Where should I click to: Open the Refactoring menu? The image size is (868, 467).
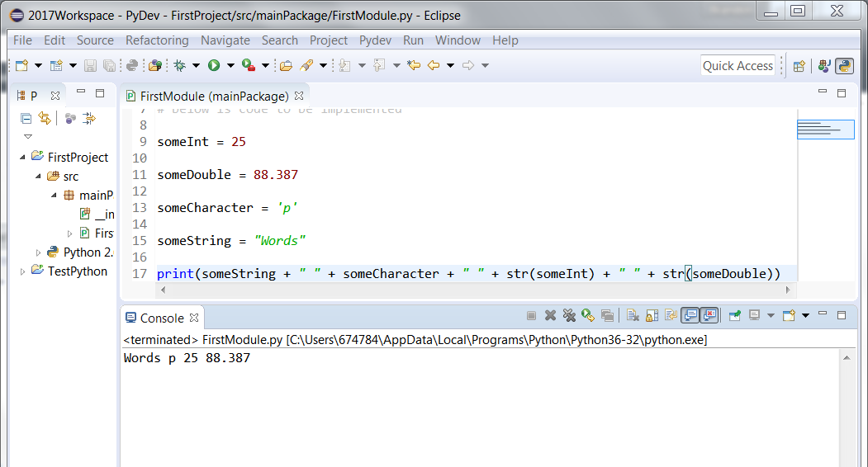(157, 40)
